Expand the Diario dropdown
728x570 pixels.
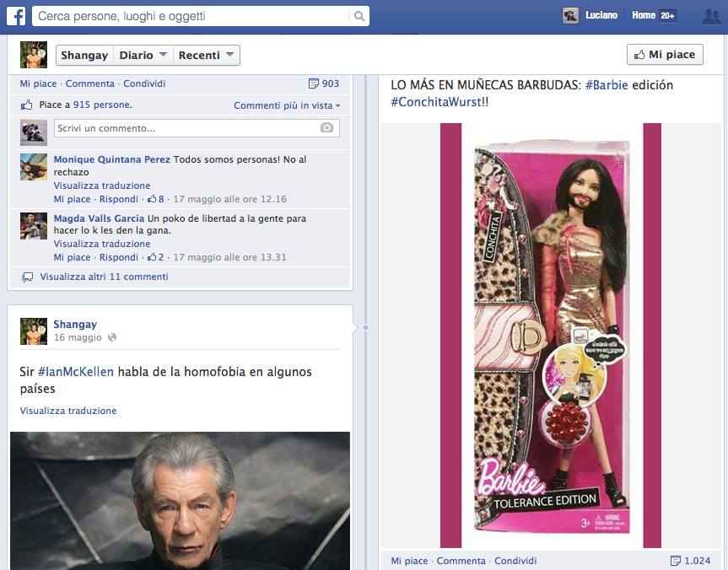[x=143, y=56]
